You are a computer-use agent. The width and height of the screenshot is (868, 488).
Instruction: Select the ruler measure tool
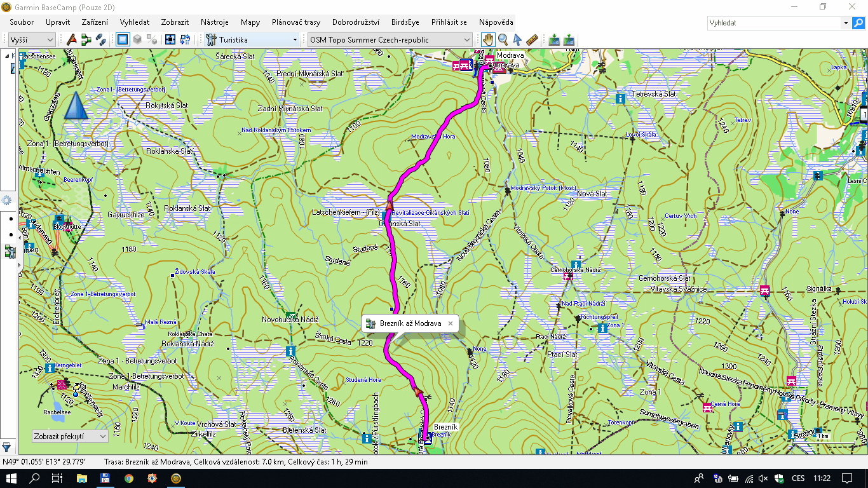click(x=532, y=39)
